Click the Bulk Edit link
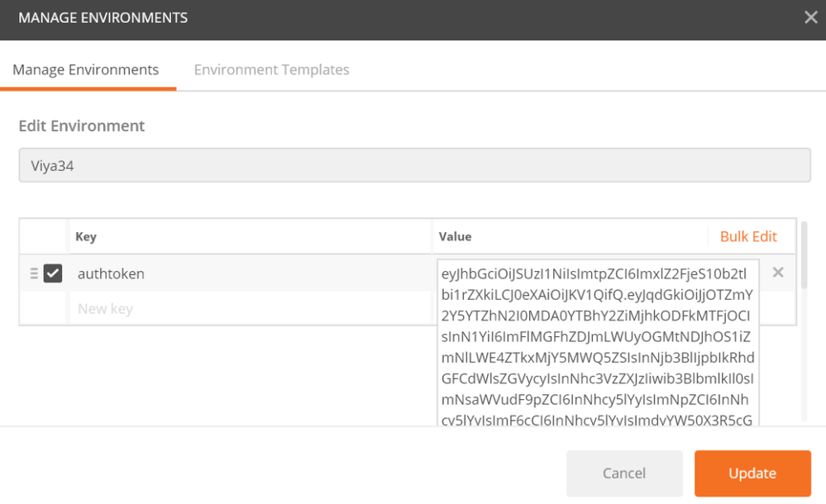 pos(748,237)
